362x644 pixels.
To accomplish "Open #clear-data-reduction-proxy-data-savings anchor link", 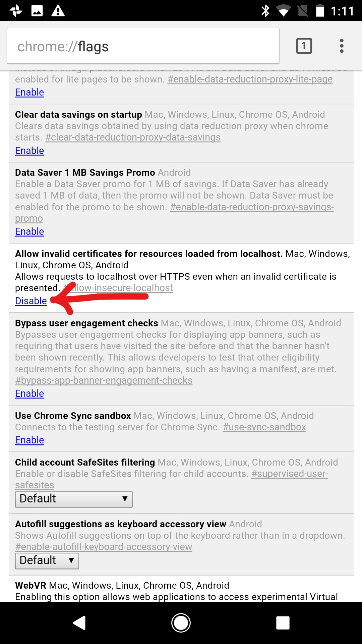I will pyautogui.click(x=133, y=137).
